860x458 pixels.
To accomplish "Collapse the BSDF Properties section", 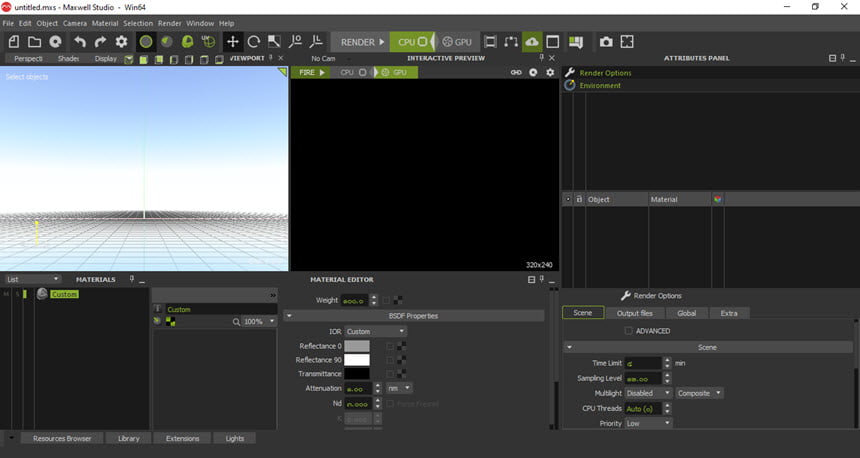I will (x=289, y=316).
